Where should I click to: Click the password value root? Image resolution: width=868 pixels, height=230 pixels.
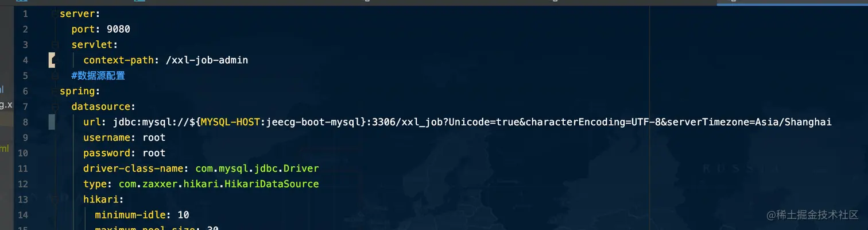[154, 153]
